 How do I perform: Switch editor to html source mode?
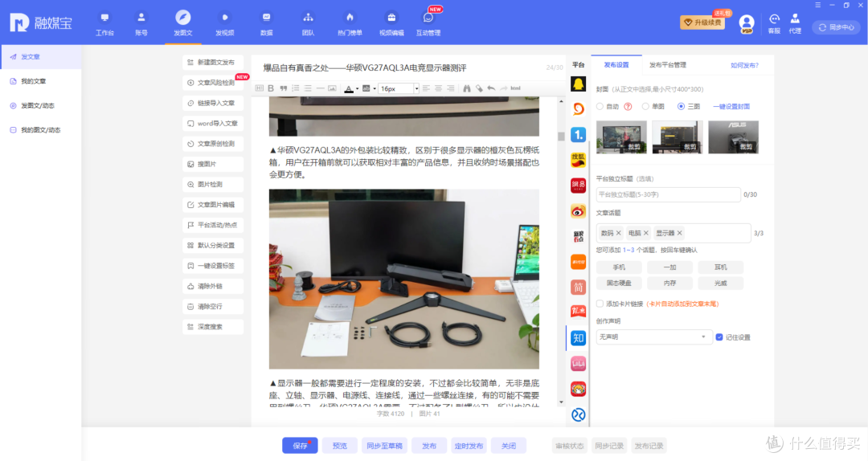(515, 88)
